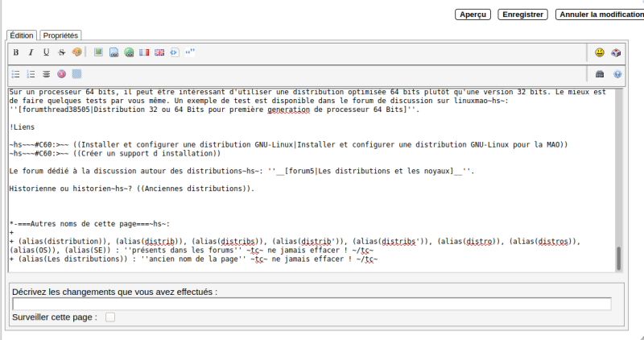Click the '(alias(OS))' text
Image resolution: width=644 pixels, height=340 pixels.
pyautogui.click(x=35, y=251)
